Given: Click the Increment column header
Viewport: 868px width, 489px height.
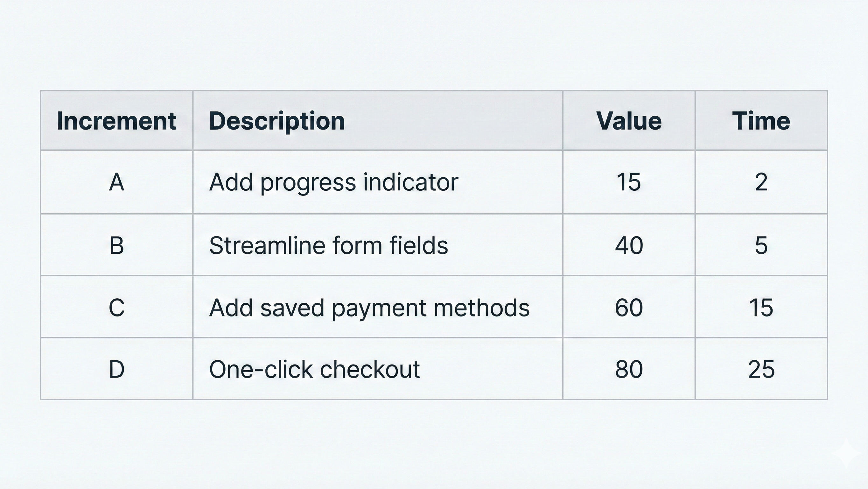Looking at the screenshot, I should coord(116,121).
